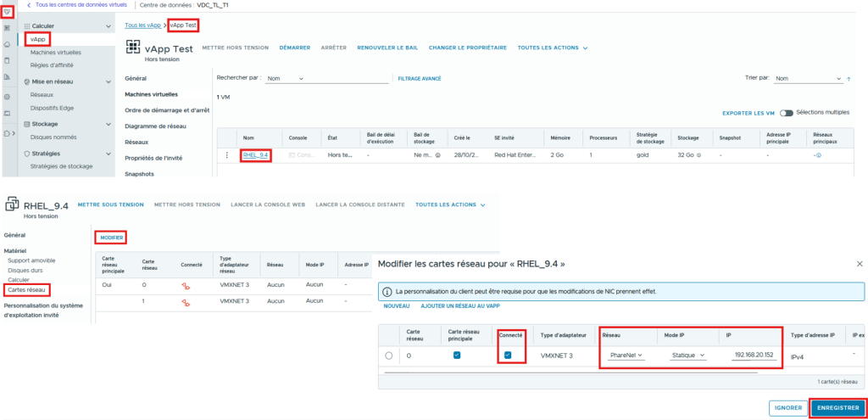The width and height of the screenshot is (868, 420).
Task: Click the ascending sort arrow beside Trier par
Action: coord(848,79)
